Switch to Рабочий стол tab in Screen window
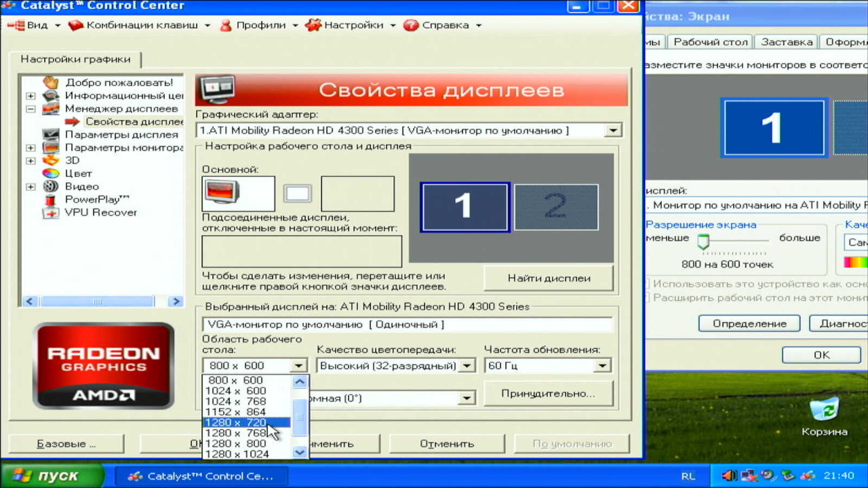The image size is (868, 488). pyautogui.click(x=711, y=42)
